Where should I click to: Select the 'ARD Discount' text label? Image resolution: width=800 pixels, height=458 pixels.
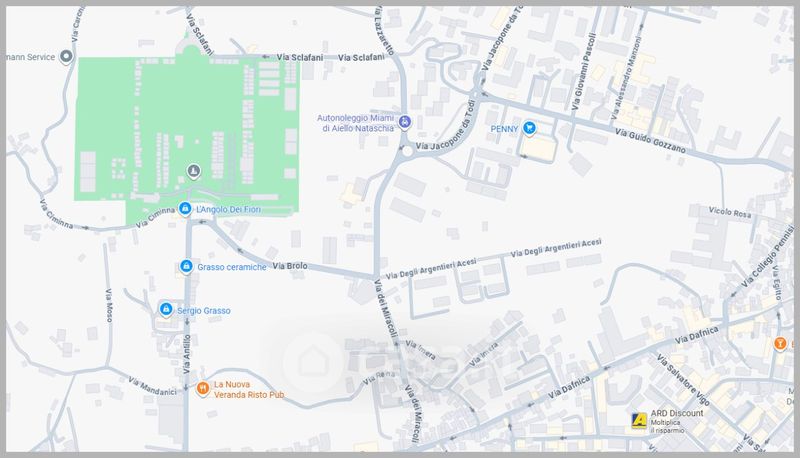(x=677, y=413)
